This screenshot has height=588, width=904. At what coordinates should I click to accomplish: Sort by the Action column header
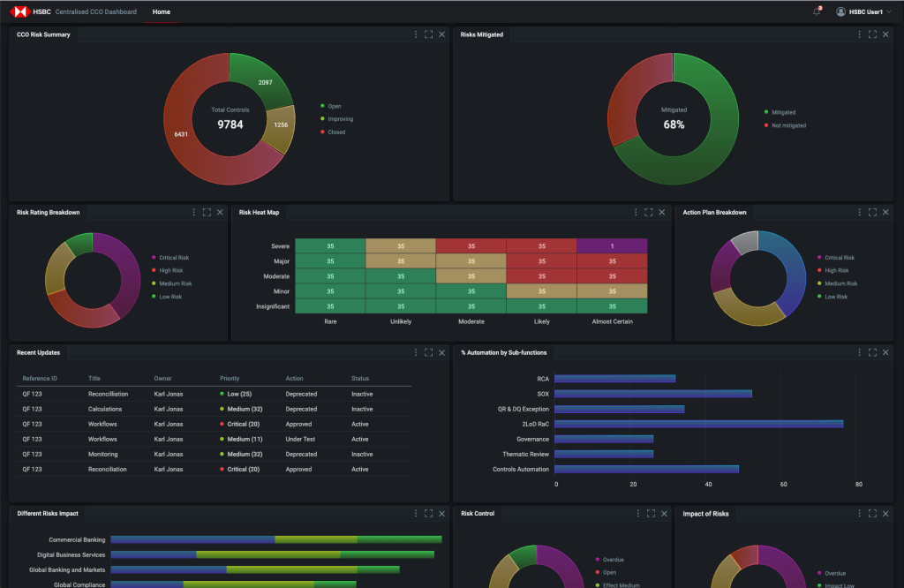click(x=294, y=379)
